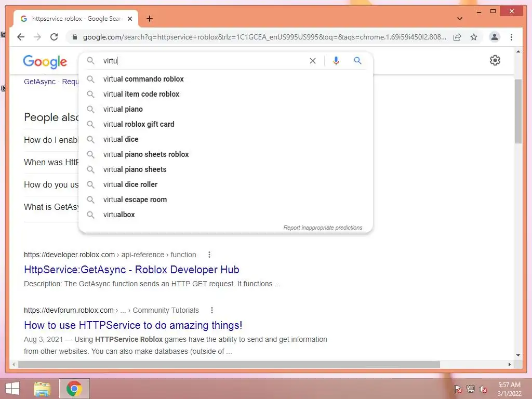This screenshot has width=532, height=399.
Task: Expand the 'How do I enabl' question
Action: tap(51, 140)
